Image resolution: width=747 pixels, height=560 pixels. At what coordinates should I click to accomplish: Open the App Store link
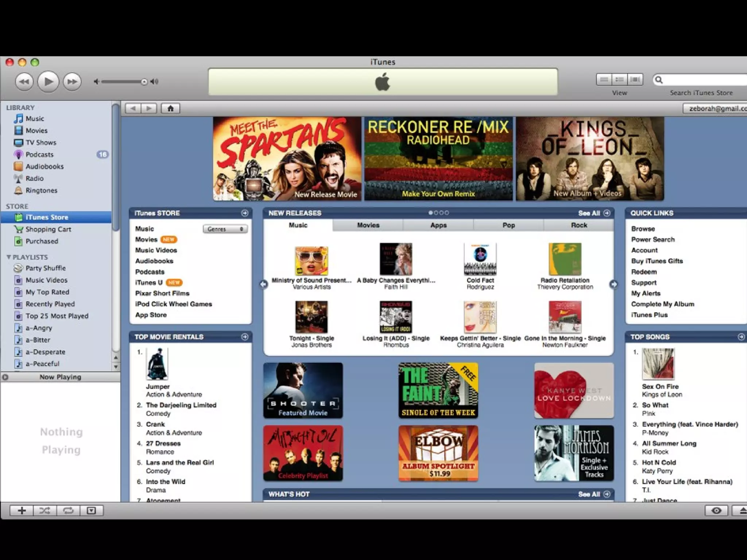tap(151, 315)
